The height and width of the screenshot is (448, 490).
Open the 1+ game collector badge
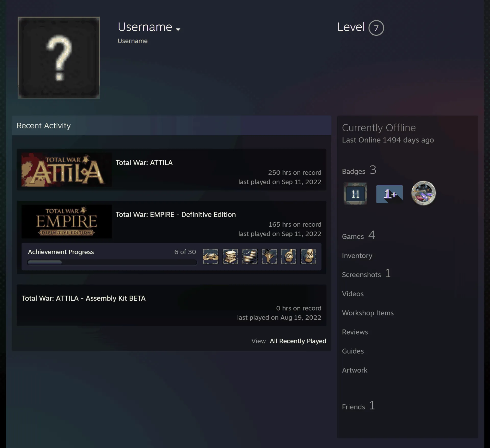click(x=389, y=194)
